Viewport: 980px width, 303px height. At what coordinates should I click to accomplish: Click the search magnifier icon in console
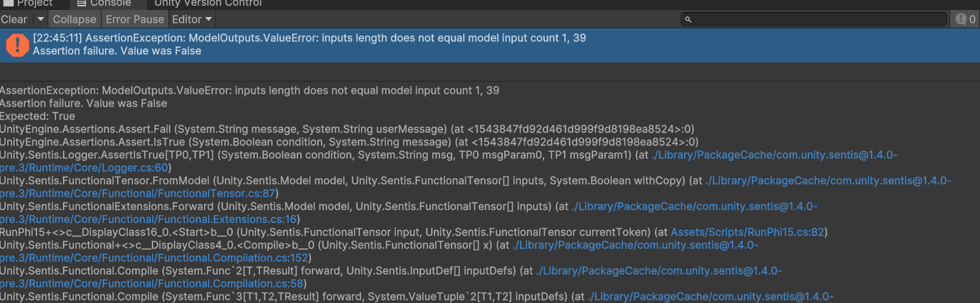[688, 20]
